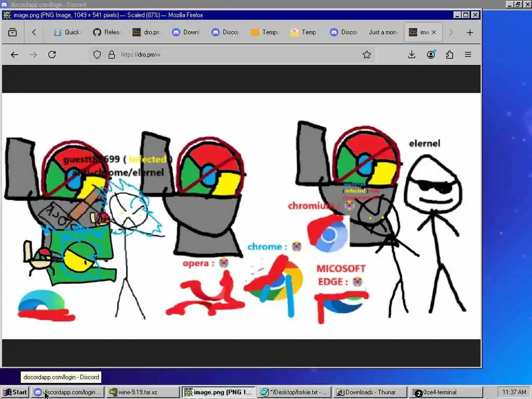This screenshot has height=399, width=532.
Task: Open the Start menu
Action: point(15,392)
